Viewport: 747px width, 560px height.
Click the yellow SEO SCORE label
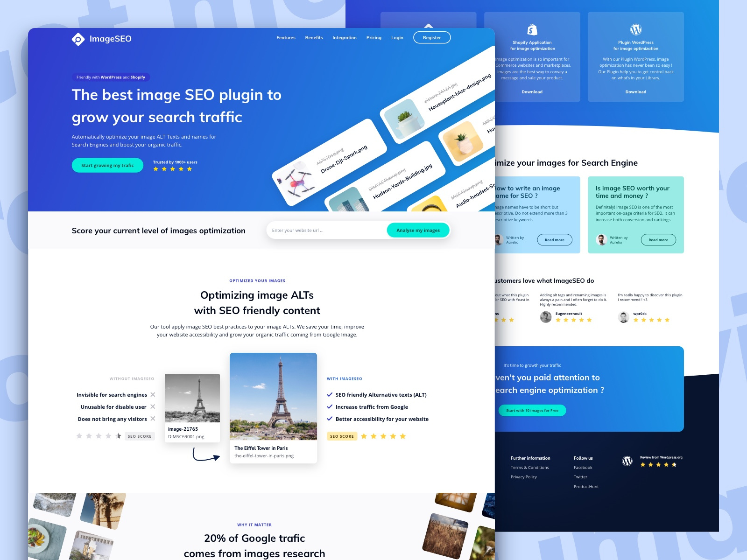[x=342, y=436]
